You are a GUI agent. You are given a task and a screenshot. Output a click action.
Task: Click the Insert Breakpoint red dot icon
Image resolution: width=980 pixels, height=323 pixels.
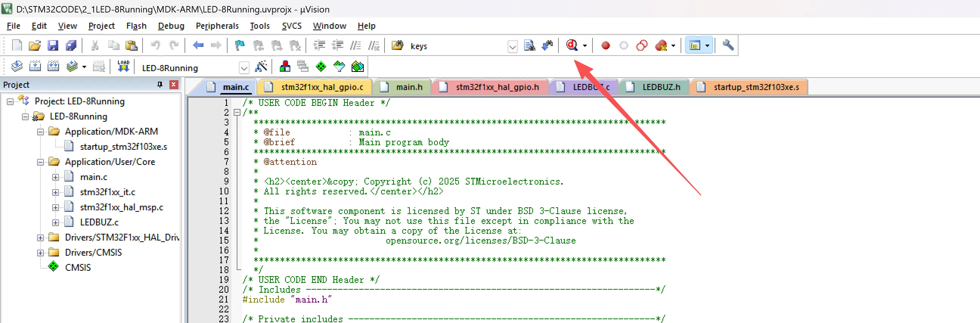tap(605, 46)
